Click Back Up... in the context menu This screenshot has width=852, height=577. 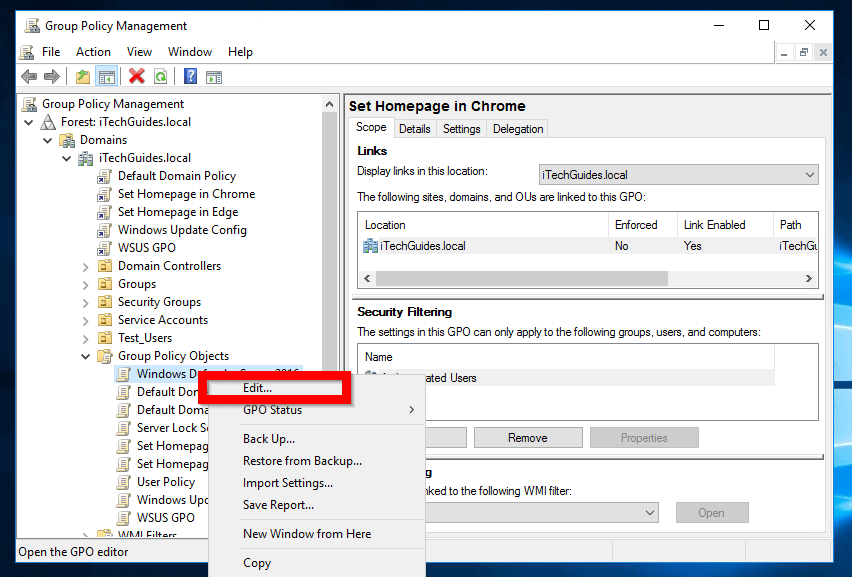[x=268, y=439]
